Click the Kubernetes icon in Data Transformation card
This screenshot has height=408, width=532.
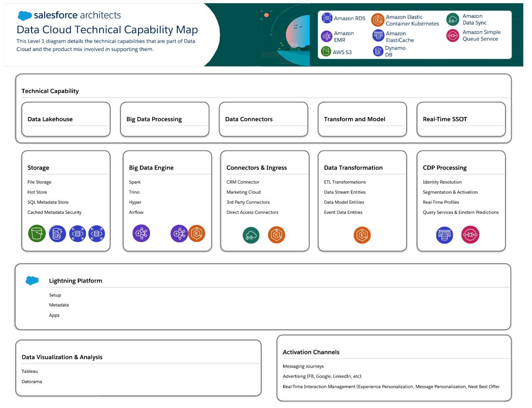pos(362,235)
